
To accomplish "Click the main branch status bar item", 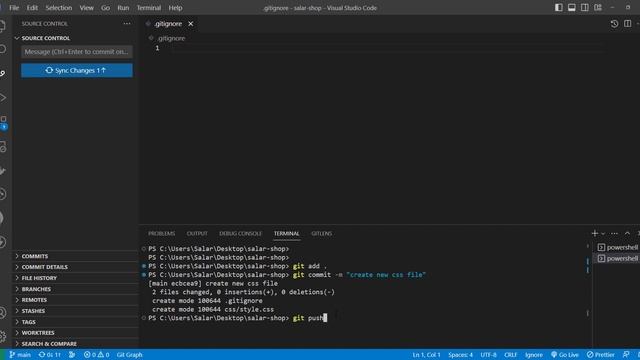I will pos(20,355).
